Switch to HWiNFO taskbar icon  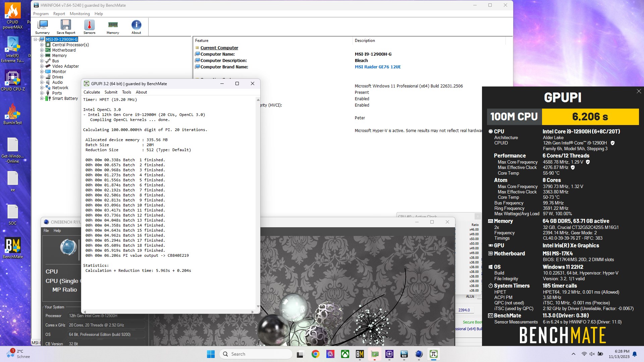point(404,354)
